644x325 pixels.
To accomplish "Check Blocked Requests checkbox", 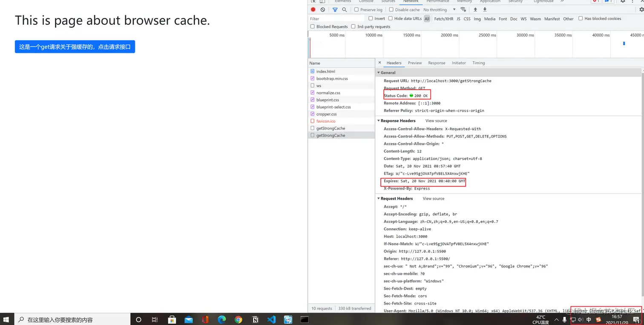I will point(313,26).
